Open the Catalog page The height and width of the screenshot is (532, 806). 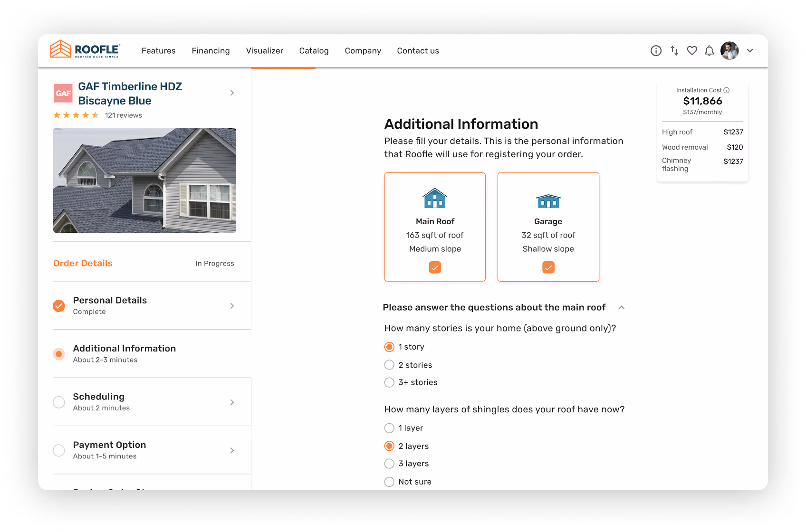click(314, 51)
